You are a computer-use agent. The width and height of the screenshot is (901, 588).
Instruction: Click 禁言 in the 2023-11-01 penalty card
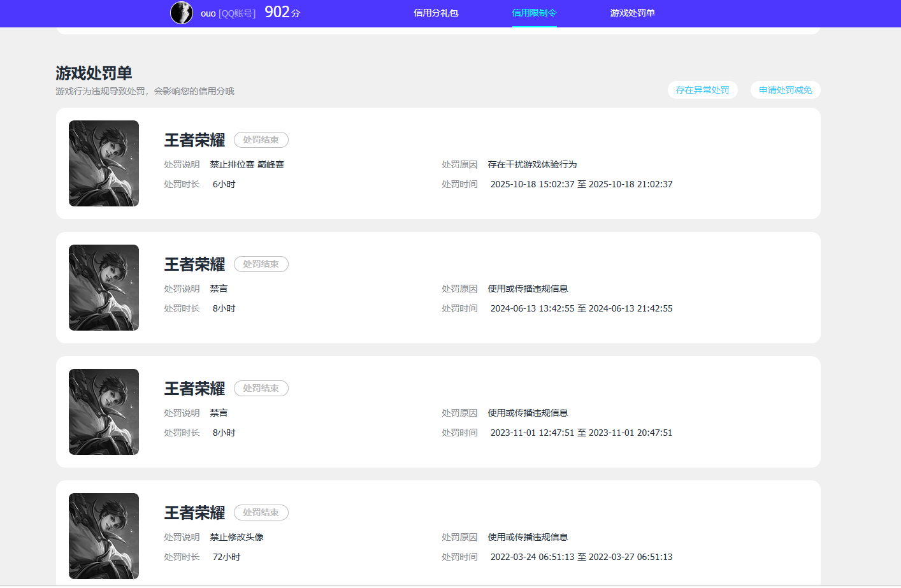tap(219, 413)
